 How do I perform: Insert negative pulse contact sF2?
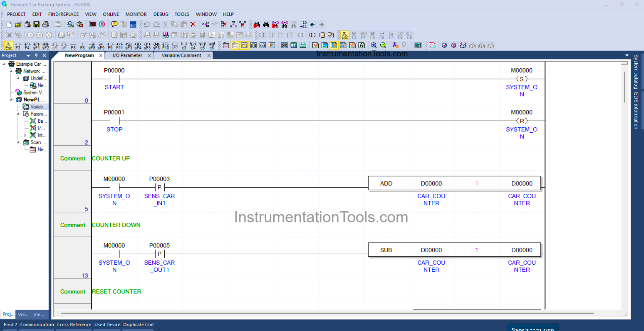(x=46, y=46)
